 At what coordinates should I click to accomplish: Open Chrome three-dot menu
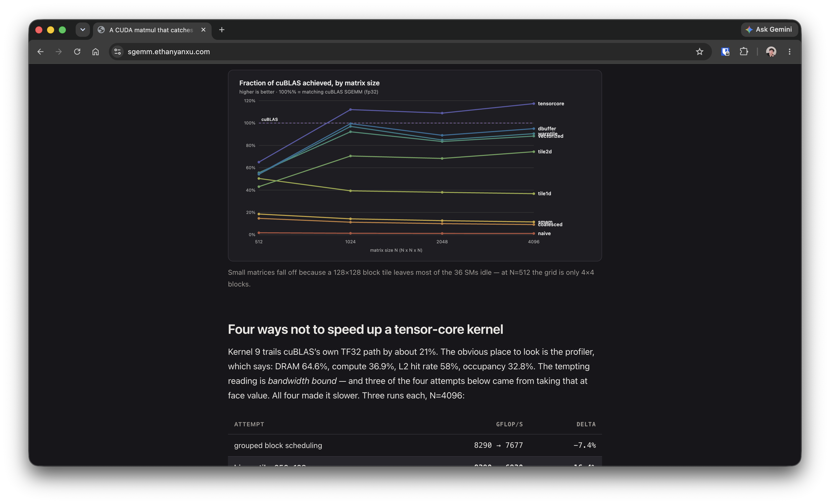coord(790,52)
